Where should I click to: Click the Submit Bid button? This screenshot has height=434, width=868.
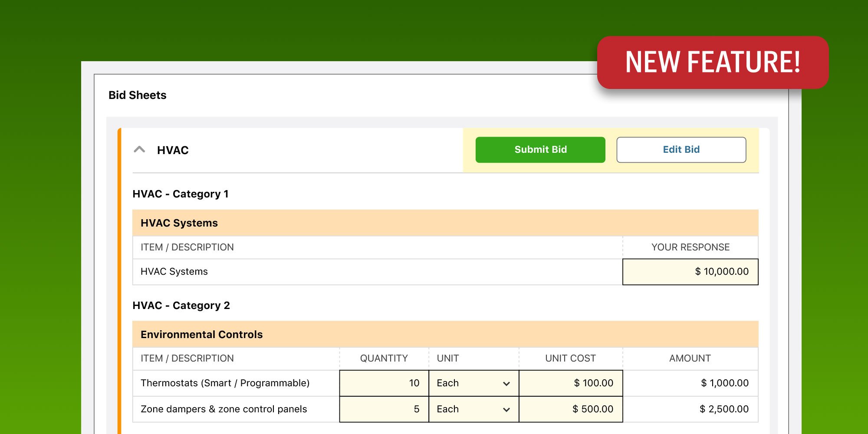(540, 149)
